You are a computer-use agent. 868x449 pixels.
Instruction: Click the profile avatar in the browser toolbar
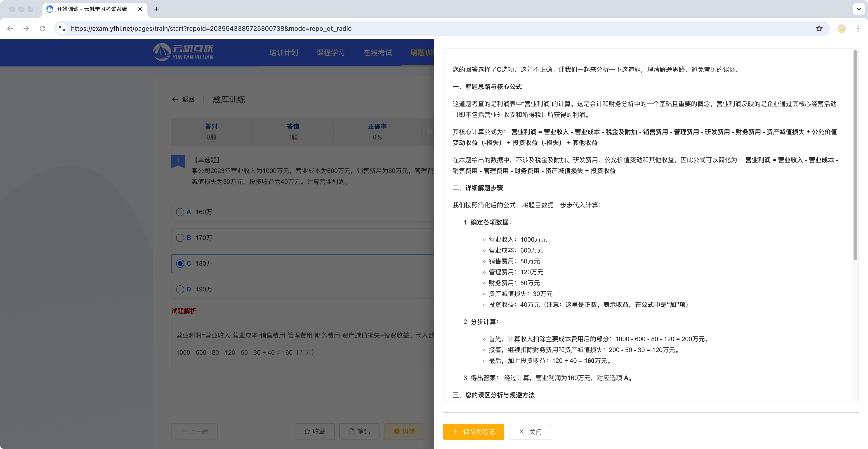841,29
